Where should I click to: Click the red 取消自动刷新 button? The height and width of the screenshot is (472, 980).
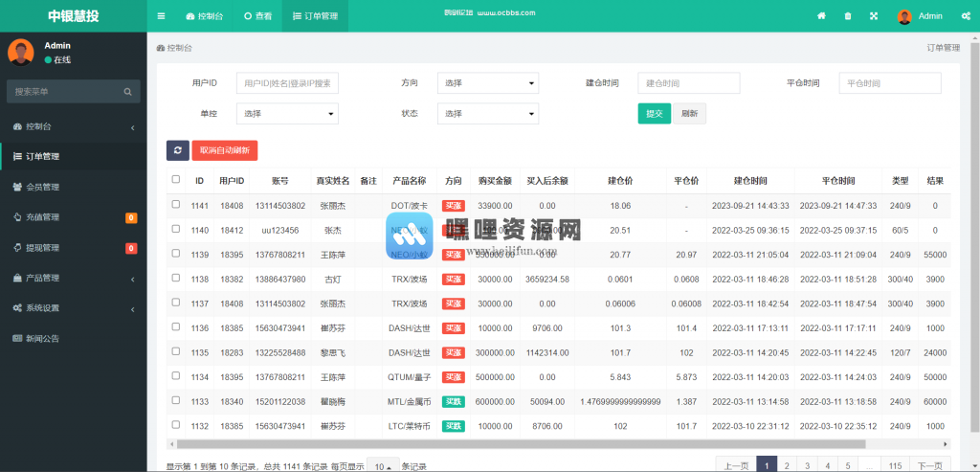tap(224, 150)
